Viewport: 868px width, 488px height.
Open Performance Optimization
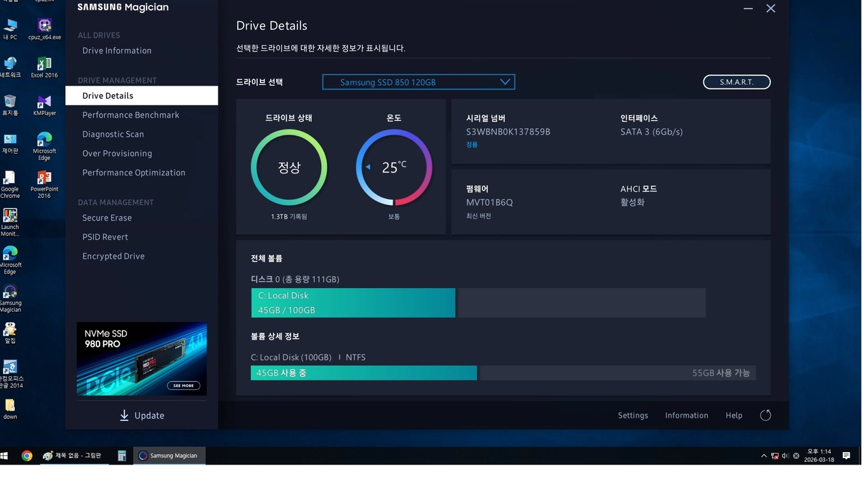pyautogui.click(x=134, y=172)
